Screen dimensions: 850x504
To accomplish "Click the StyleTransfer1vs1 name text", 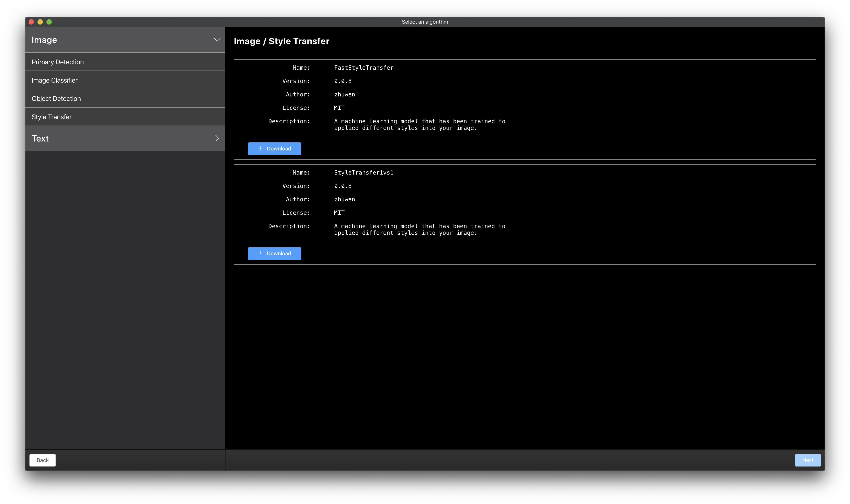I will point(363,173).
